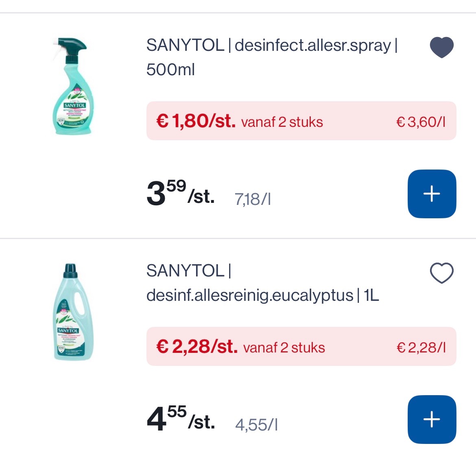Open the vanaf 2 stuks offer on the spray
The image size is (476, 461).
[x=282, y=122]
